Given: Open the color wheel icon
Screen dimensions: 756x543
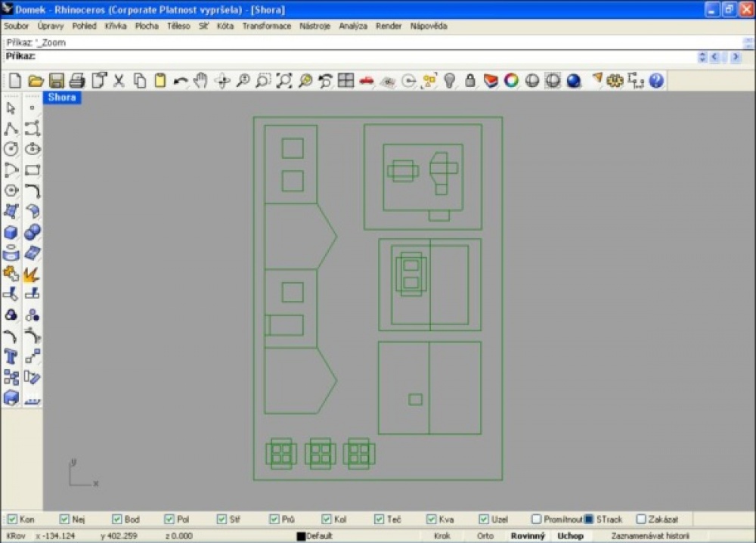Looking at the screenshot, I should tap(511, 80).
